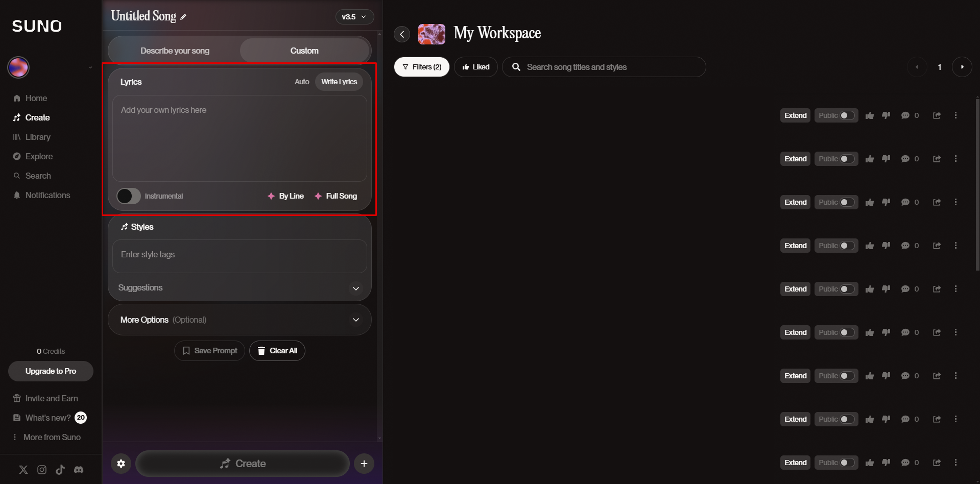
Task: Switch to the Describe your song tab
Action: point(175,50)
